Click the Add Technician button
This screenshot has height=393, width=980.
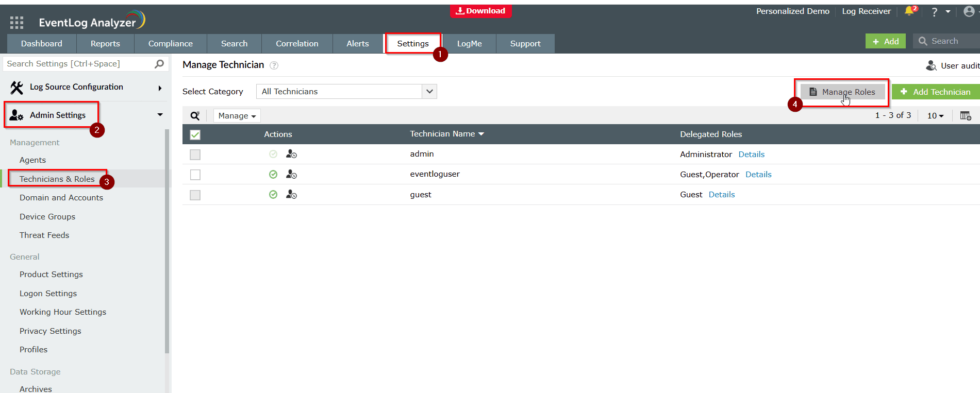(936, 92)
